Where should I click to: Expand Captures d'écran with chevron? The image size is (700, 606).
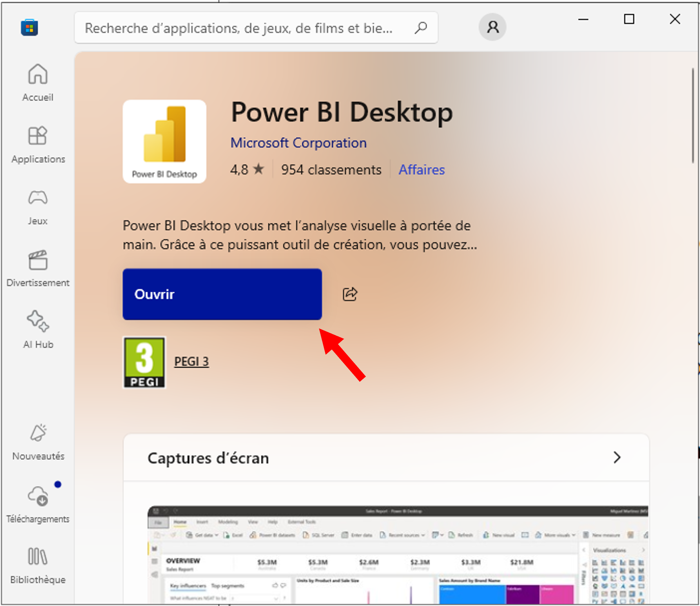(x=617, y=457)
